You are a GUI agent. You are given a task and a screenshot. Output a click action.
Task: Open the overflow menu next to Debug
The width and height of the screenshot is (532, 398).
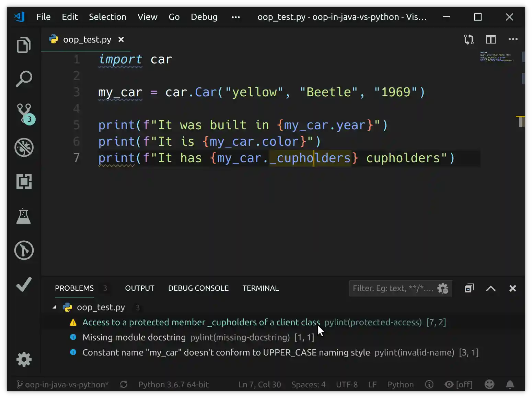pyautogui.click(x=235, y=17)
